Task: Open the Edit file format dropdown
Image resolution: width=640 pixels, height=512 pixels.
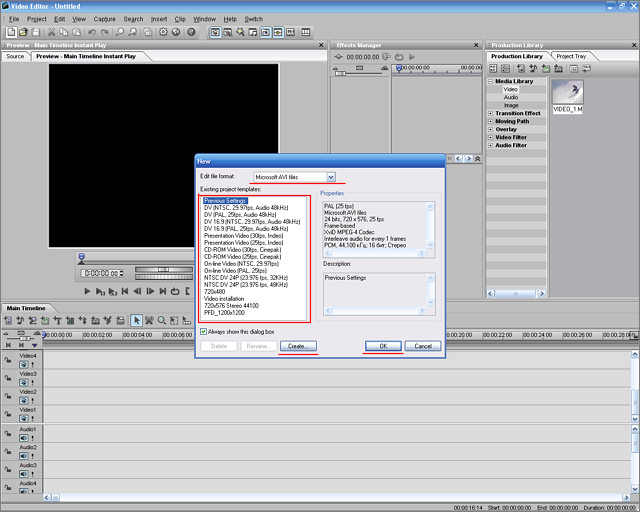Action: click(331, 177)
